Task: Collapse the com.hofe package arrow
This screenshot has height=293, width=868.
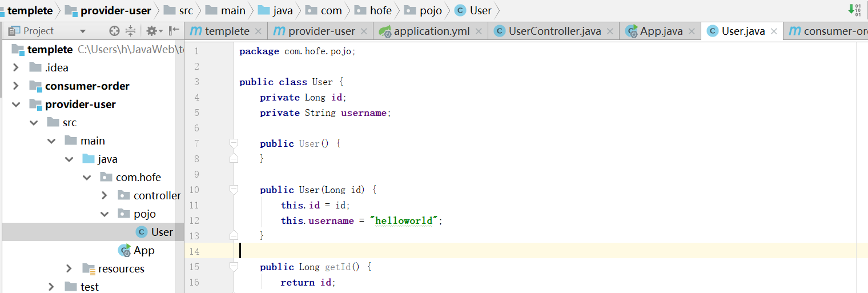Action: pos(87,177)
